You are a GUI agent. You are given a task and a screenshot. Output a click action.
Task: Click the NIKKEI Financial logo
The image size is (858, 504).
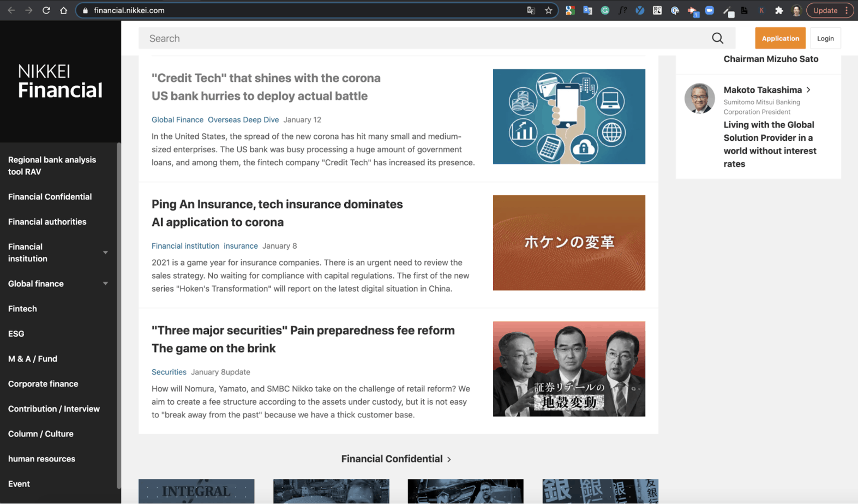tap(60, 81)
